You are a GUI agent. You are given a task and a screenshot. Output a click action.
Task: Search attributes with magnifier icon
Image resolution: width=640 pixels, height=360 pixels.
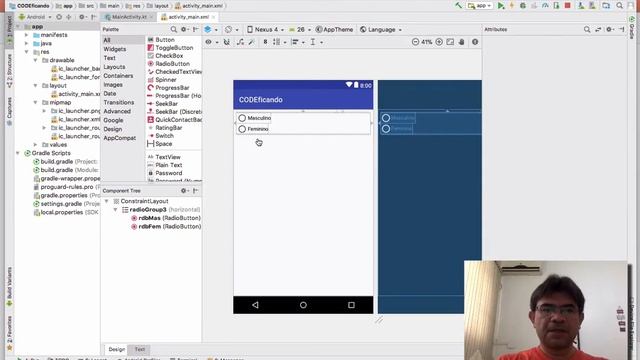[587, 29]
